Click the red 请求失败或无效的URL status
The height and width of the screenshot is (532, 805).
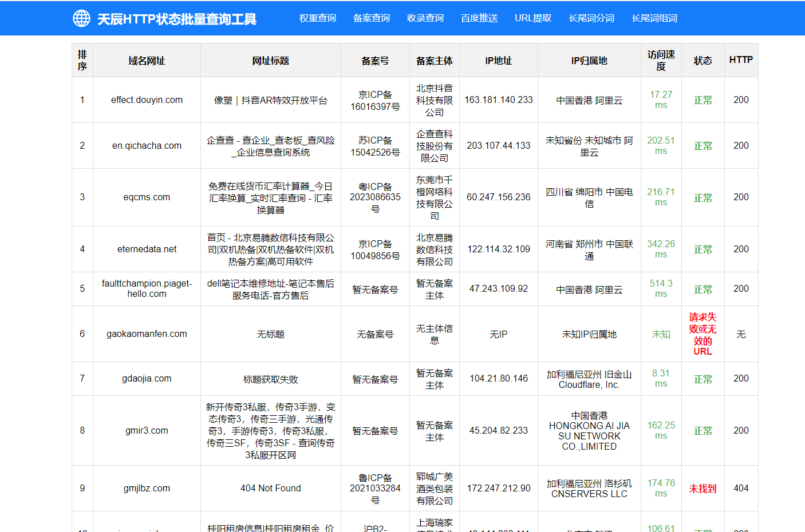[x=703, y=334]
